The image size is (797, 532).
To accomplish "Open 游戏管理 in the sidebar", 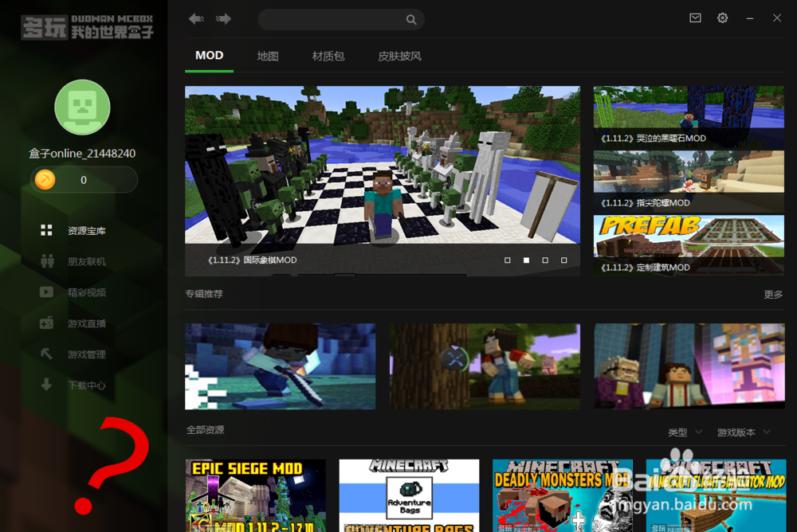I will tap(86, 354).
